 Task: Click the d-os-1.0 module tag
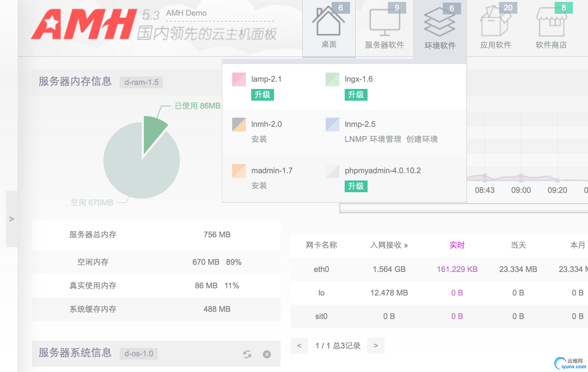click(x=139, y=354)
